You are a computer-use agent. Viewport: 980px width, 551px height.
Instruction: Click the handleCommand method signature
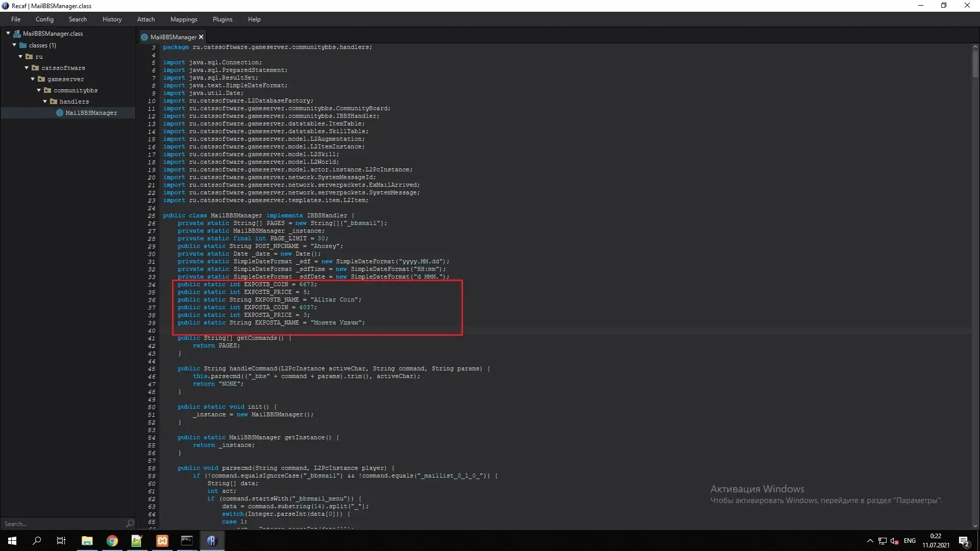click(334, 369)
